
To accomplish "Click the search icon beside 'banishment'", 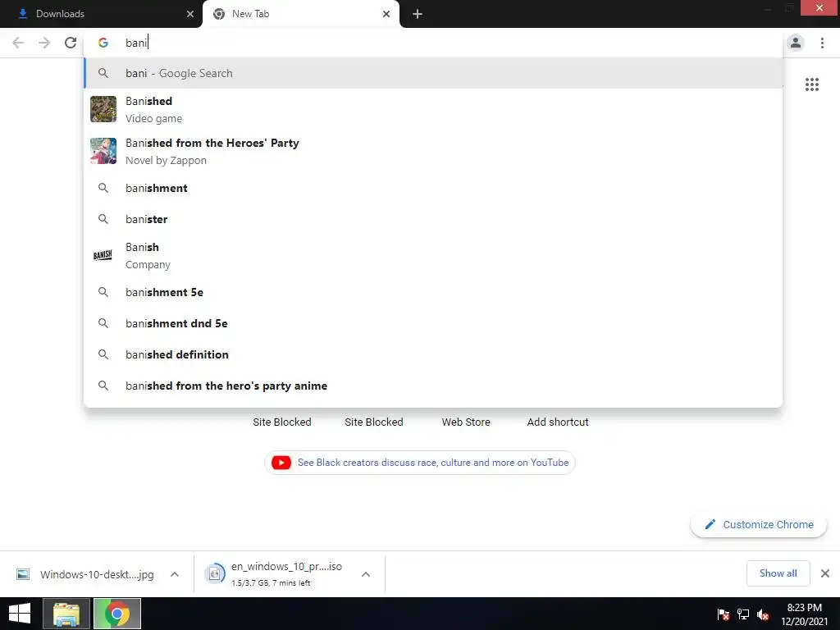I will click(x=103, y=188).
